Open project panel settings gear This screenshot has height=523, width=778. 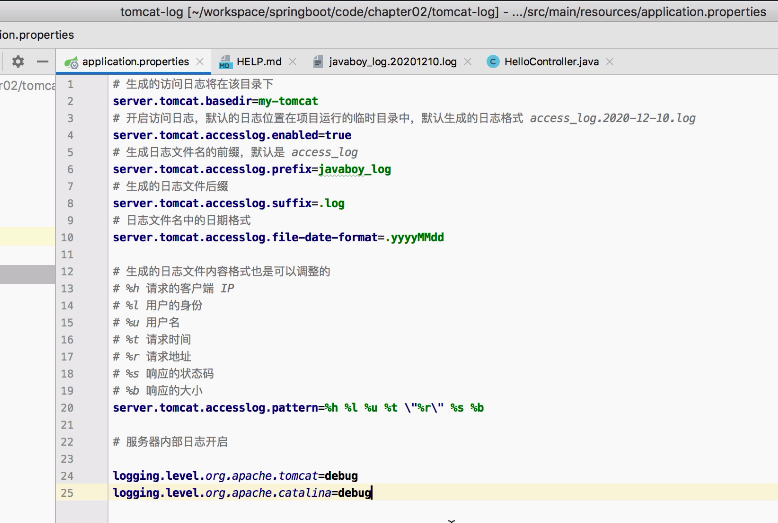[18, 62]
